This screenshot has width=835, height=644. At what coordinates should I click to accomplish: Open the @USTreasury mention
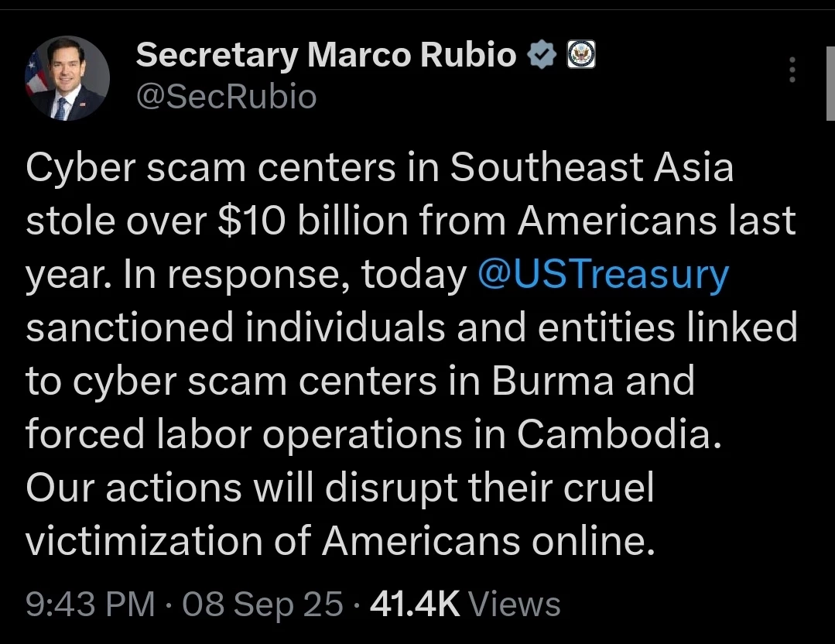coord(604,276)
